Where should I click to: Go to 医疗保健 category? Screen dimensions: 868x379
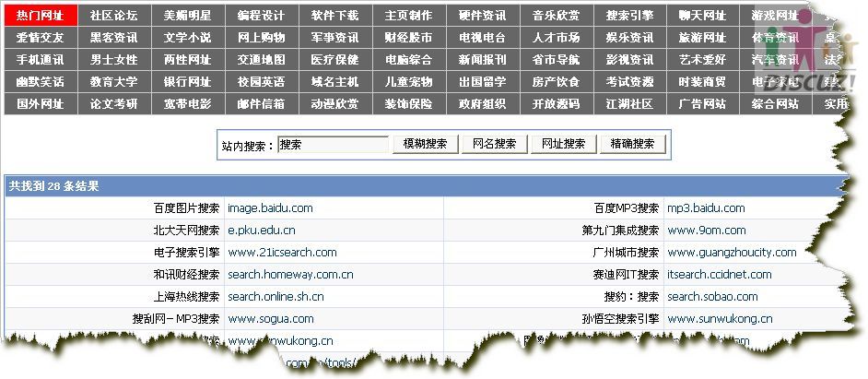coord(335,60)
